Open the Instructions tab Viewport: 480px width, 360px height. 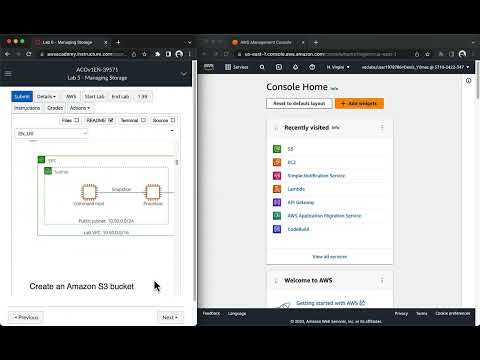[x=27, y=108]
